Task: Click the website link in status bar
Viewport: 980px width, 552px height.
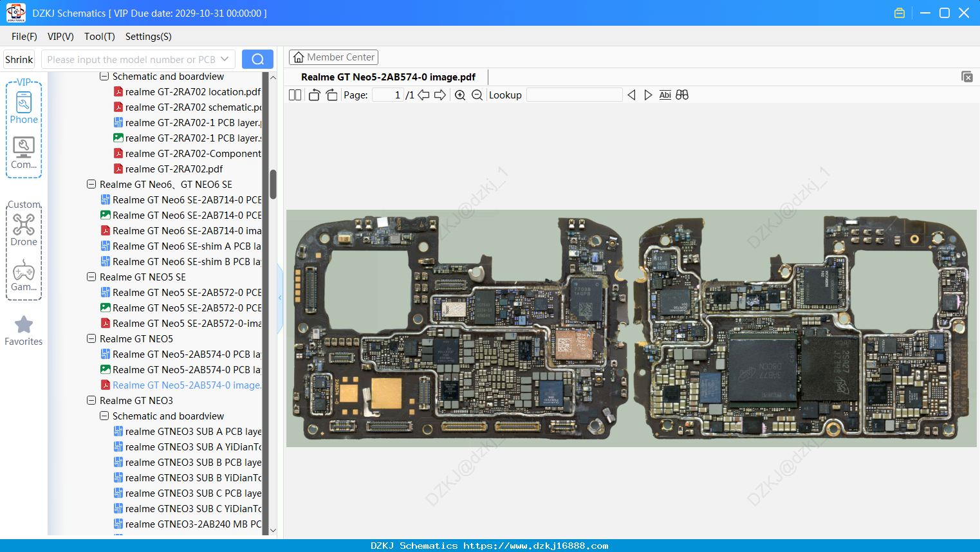Action: point(535,546)
